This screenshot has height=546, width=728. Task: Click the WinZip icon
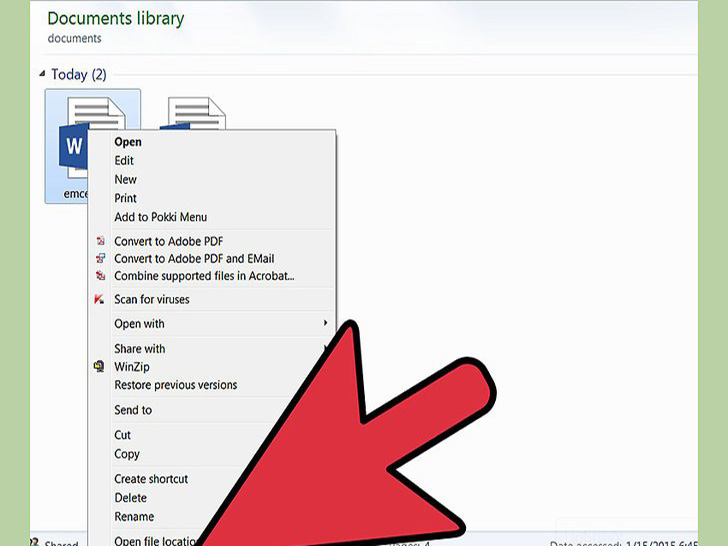[99, 366]
